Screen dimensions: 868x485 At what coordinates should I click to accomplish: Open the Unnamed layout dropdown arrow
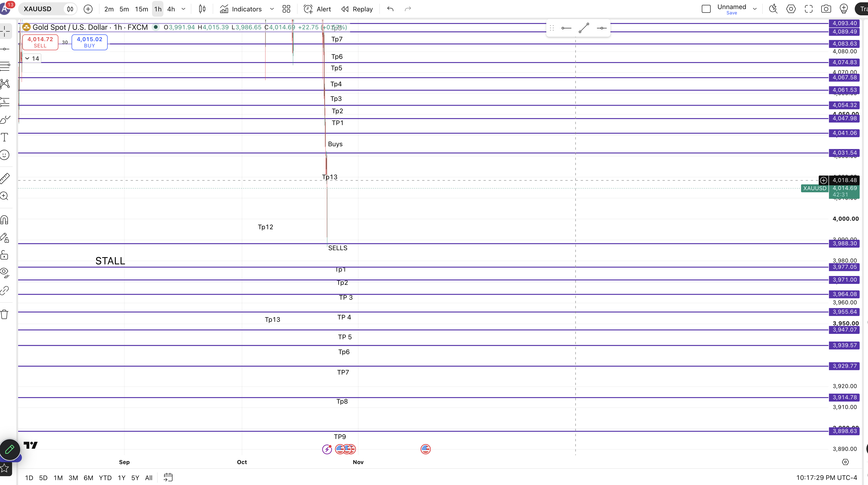coord(755,9)
